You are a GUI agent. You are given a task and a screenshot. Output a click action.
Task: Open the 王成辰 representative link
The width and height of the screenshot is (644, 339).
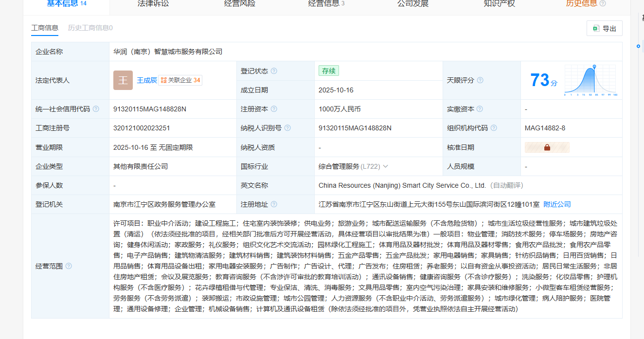point(146,80)
